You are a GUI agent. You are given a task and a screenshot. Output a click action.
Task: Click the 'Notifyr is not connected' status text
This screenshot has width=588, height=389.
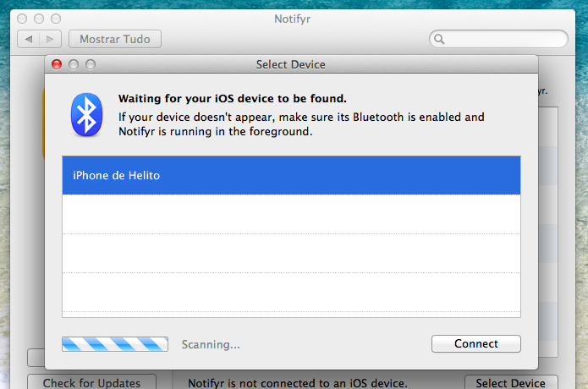[x=297, y=383]
